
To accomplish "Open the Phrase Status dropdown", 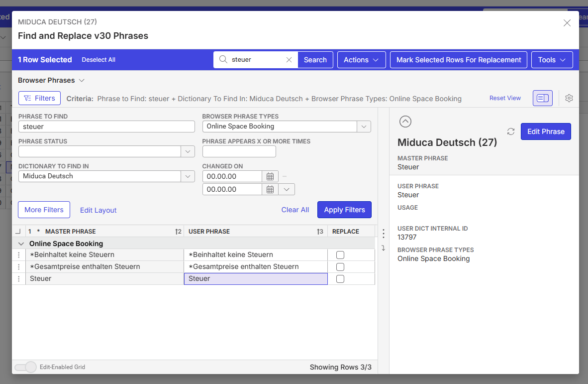I will coord(188,151).
